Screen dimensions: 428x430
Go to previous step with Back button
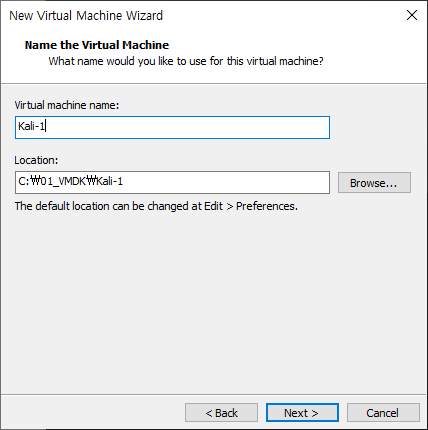pos(221,413)
